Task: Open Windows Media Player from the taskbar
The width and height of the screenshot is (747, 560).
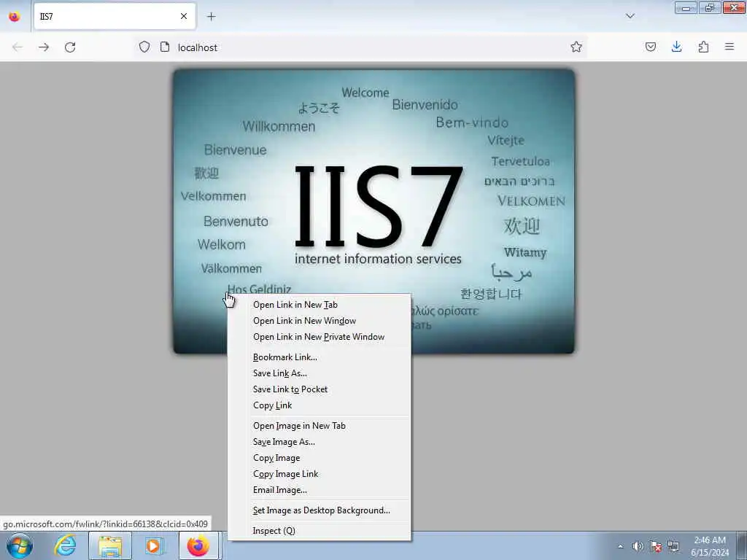Action: click(x=154, y=545)
